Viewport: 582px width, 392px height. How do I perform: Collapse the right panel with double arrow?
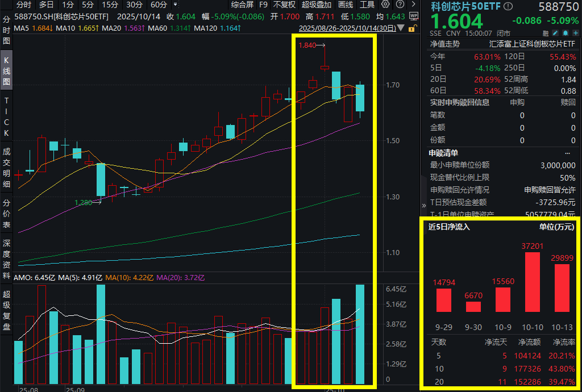point(423,206)
